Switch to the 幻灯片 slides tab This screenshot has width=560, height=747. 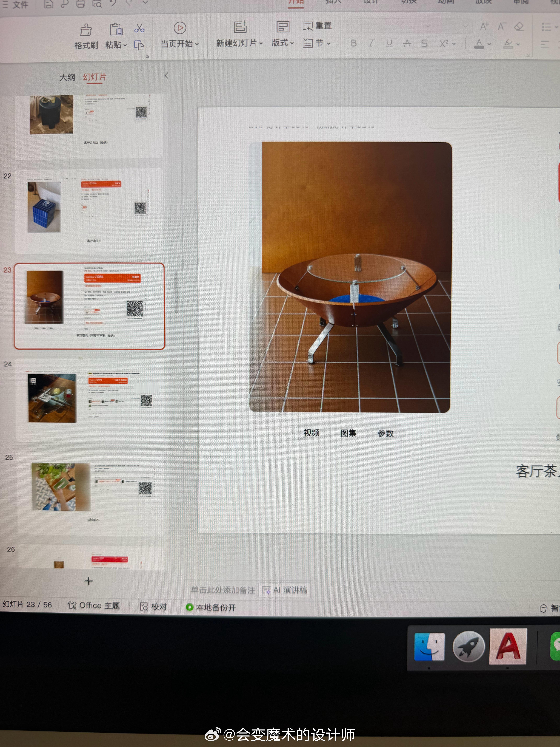[95, 77]
